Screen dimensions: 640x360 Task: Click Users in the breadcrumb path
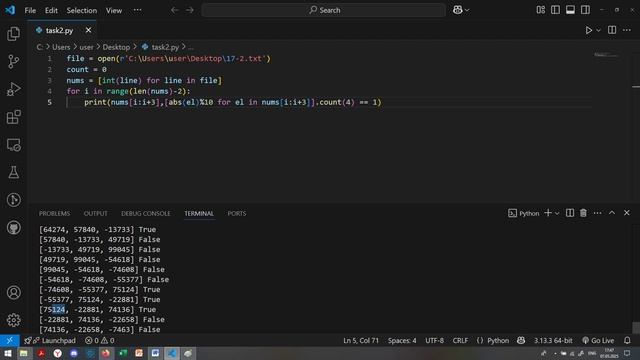pyautogui.click(x=61, y=47)
